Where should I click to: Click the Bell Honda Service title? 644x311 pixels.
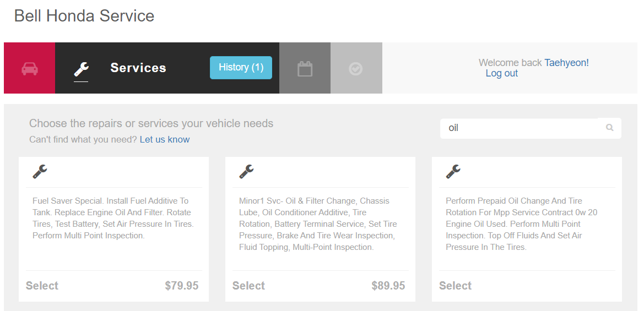84,16
